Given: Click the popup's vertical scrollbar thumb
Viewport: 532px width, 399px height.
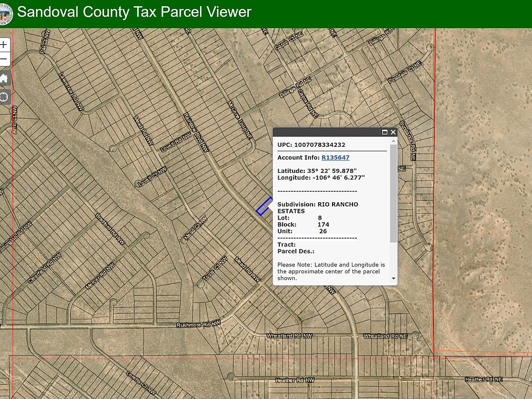Looking at the screenshot, I should tap(393, 194).
